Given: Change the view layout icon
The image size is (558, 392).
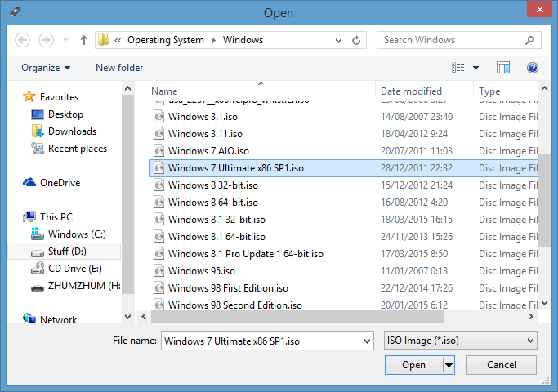Looking at the screenshot, I should pos(458,68).
